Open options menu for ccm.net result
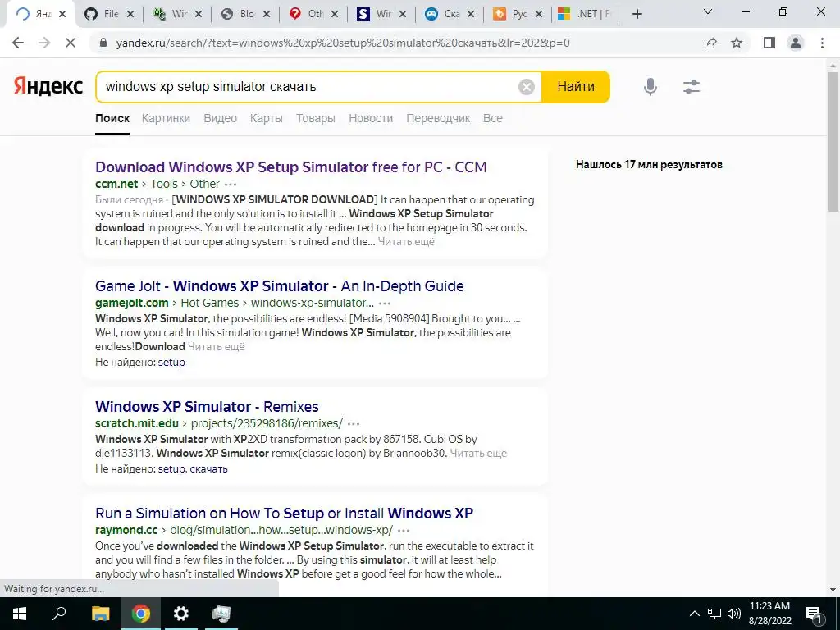The width and height of the screenshot is (840, 630). (x=231, y=185)
